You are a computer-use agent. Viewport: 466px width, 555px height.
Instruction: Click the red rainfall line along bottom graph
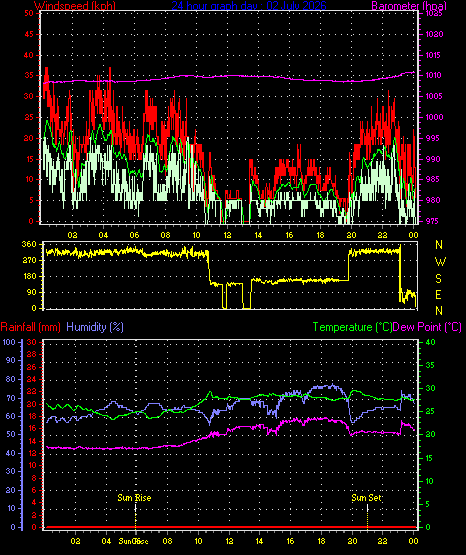pyautogui.click(x=230, y=527)
